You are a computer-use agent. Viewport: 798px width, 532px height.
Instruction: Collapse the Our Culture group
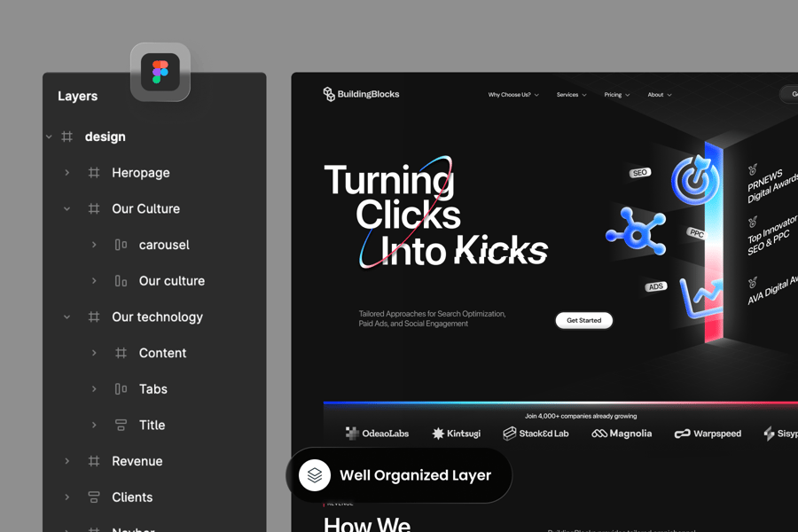point(66,209)
